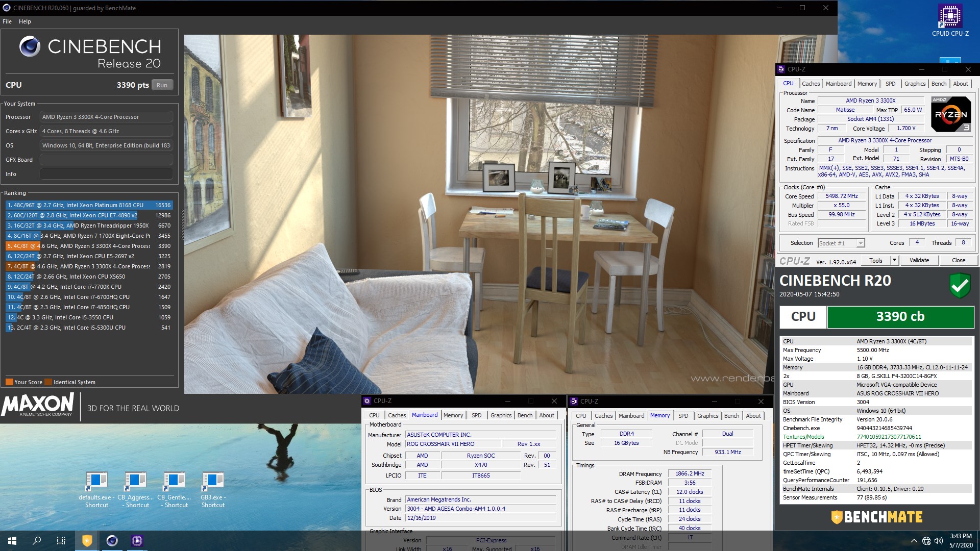Screen dimensions: 980x551
Task: Click the orange Your Score legend swatch
Action: [9, 382]
